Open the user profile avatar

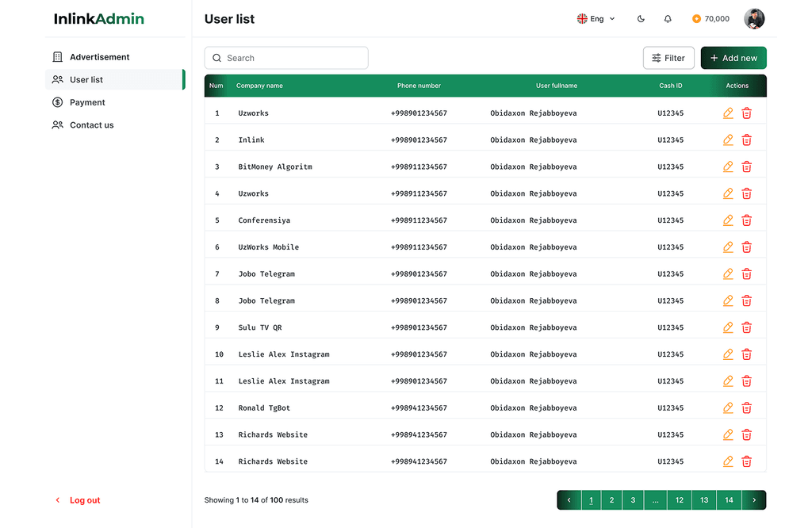point(754,19)
